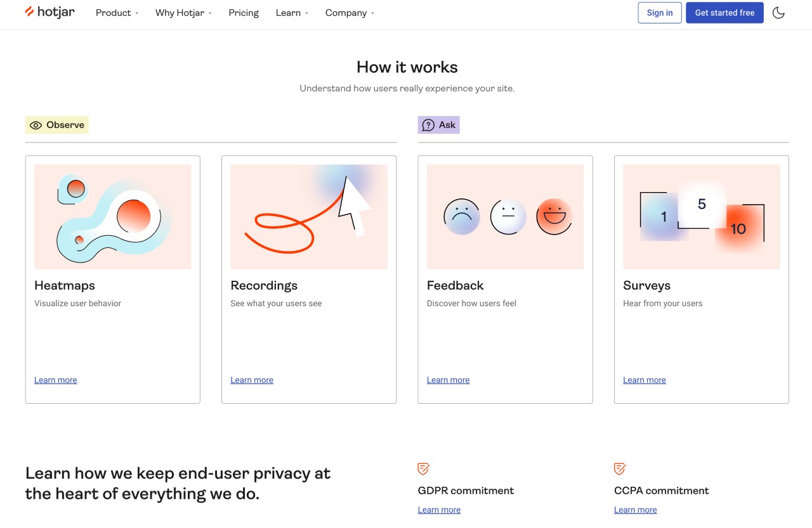Toggle dark mode with the moon icon
Screen dimensions: 812x528
pos(778,13)
